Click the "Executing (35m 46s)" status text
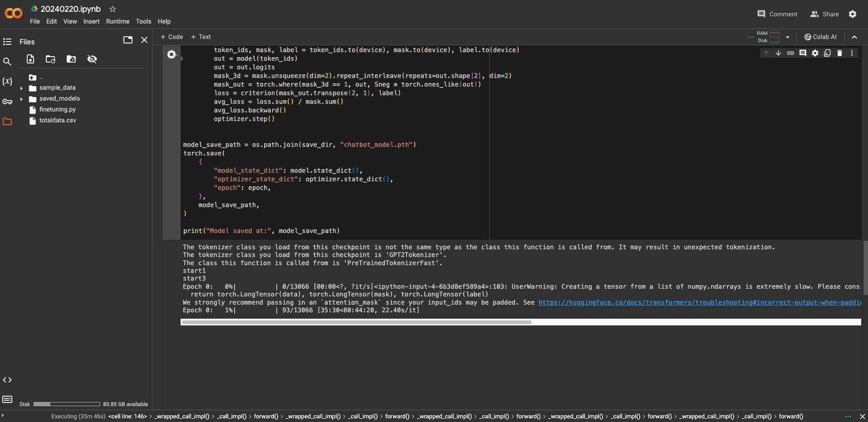Screen dimensions: 868x422 78,417
